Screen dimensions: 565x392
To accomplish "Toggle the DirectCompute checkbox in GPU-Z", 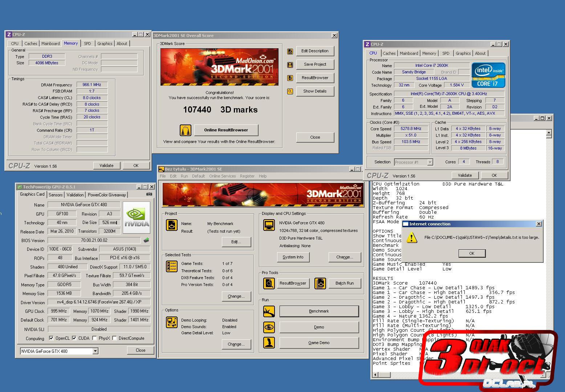I will click(114, 338).
